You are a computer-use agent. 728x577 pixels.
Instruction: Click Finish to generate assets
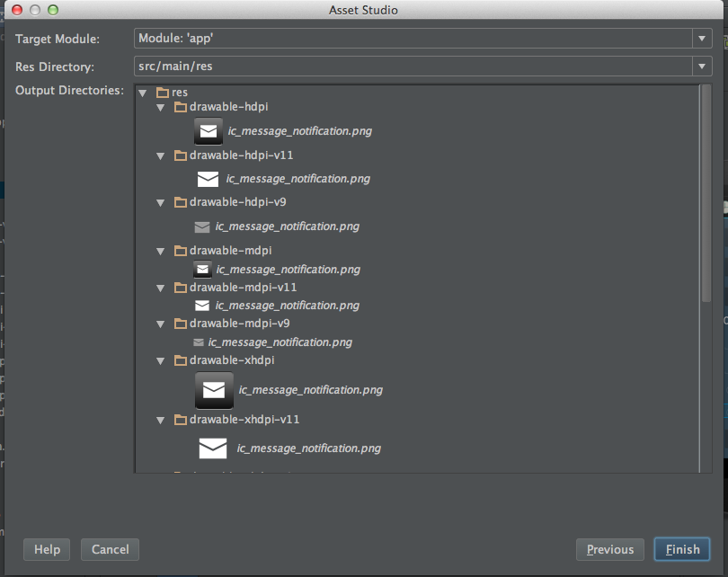(682, 550)
